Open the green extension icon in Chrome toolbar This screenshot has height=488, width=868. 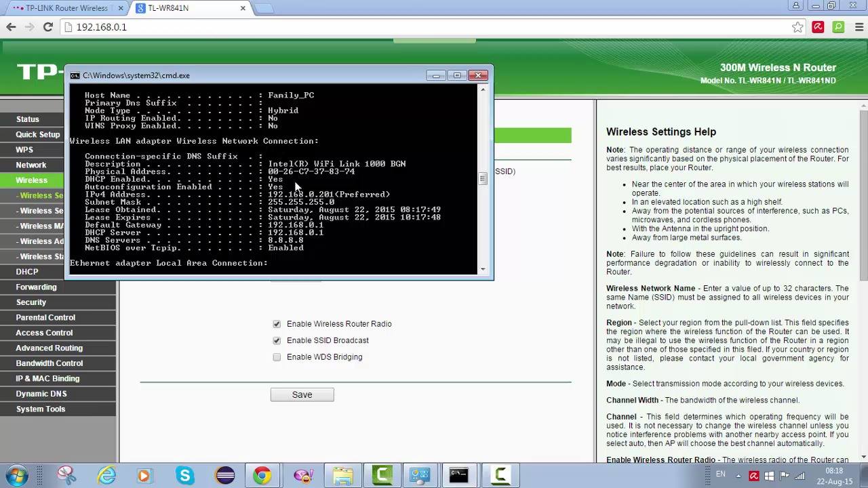click(x=839, y=27)
